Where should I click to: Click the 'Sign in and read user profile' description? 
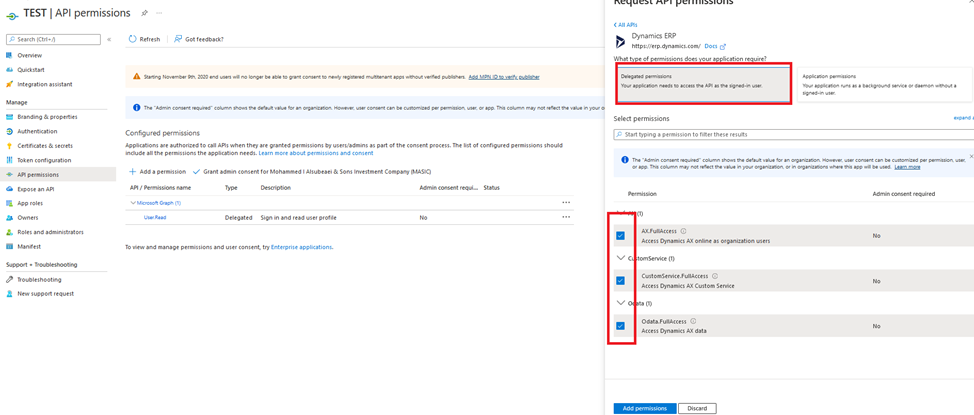pyautogui.click(x=299, y=217)
